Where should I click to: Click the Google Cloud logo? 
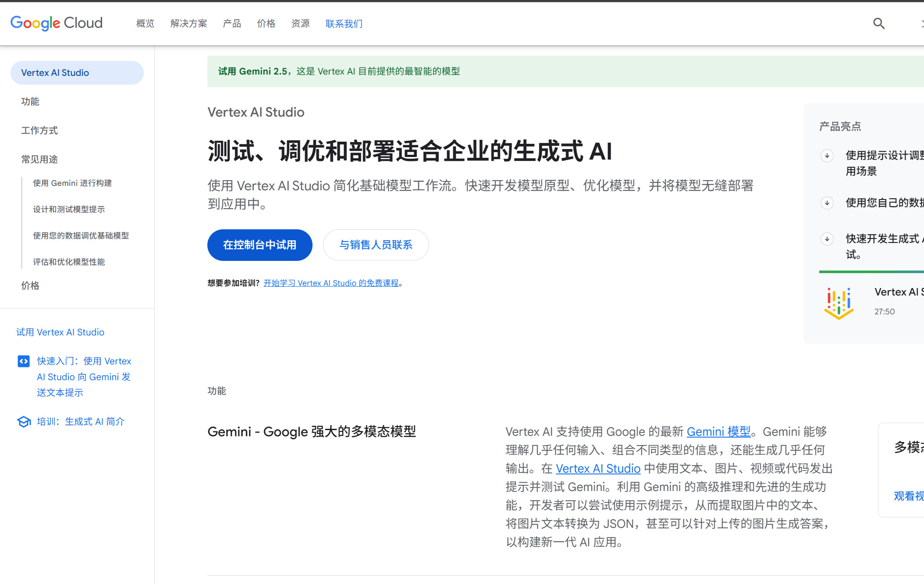point(57,23)
